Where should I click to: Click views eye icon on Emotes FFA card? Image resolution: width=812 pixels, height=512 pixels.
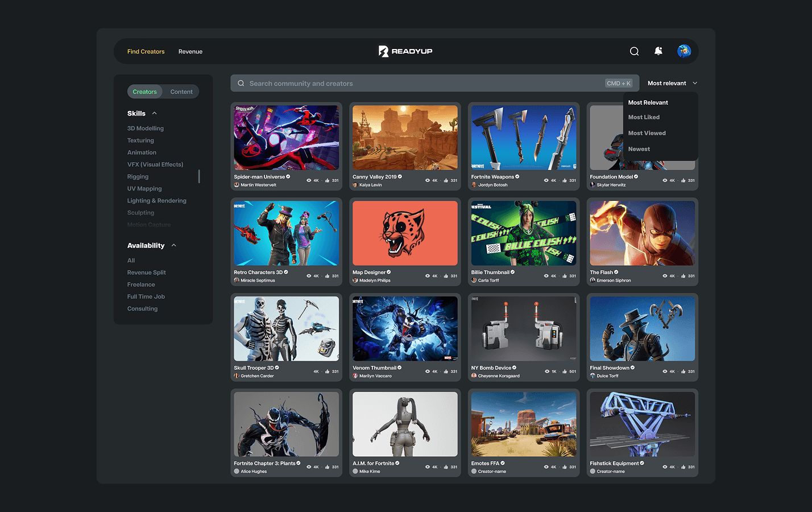coord(546,467)
